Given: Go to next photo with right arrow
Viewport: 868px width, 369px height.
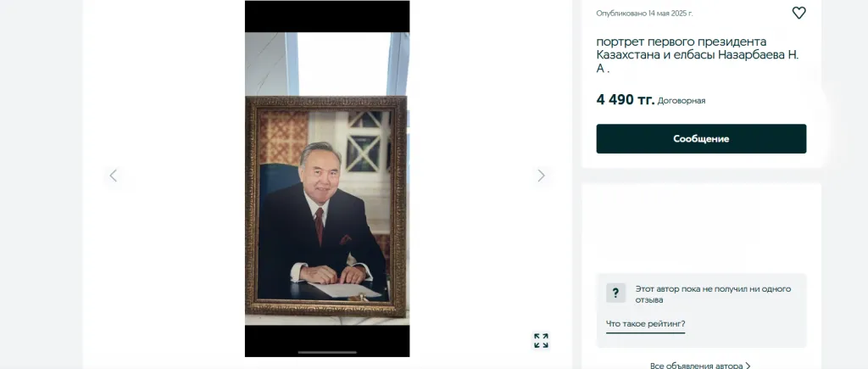Looking at the screenshot, I should [x=541, y=176].
